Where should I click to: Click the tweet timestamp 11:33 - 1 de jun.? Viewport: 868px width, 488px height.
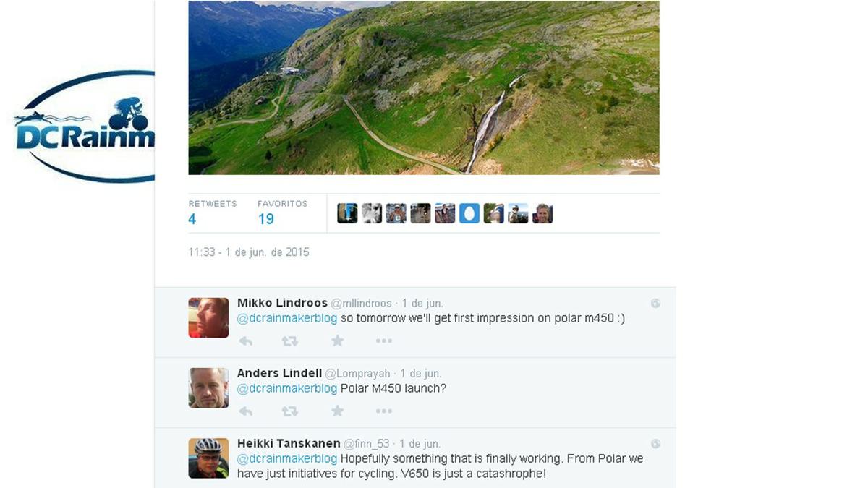249,252
